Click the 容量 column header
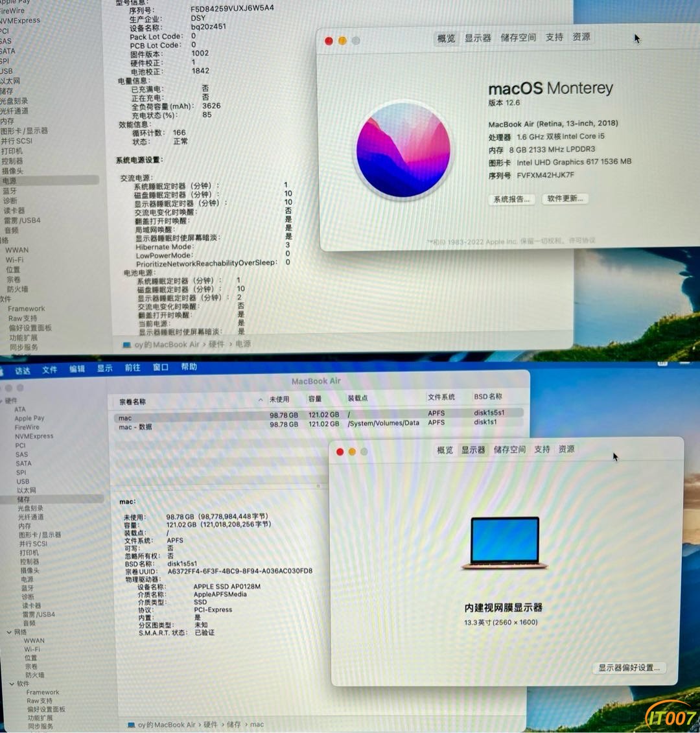Viewport: 700px width, 733px height. coord(315,399)
